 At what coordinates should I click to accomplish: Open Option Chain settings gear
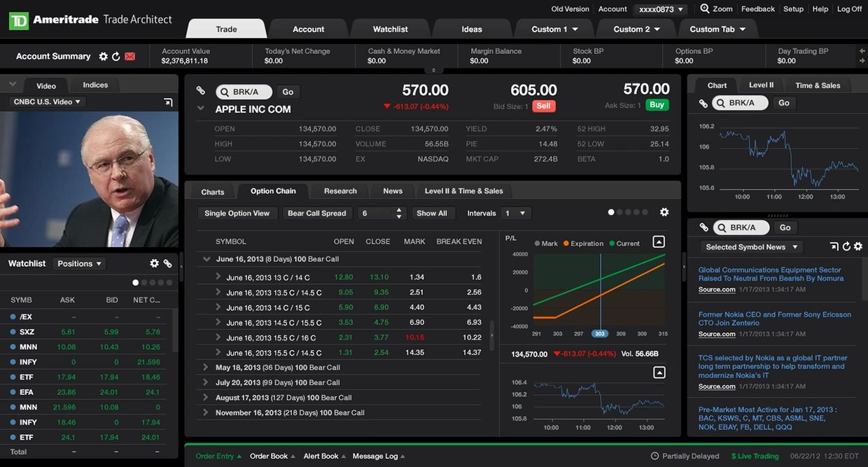click(x=664, y=212)
